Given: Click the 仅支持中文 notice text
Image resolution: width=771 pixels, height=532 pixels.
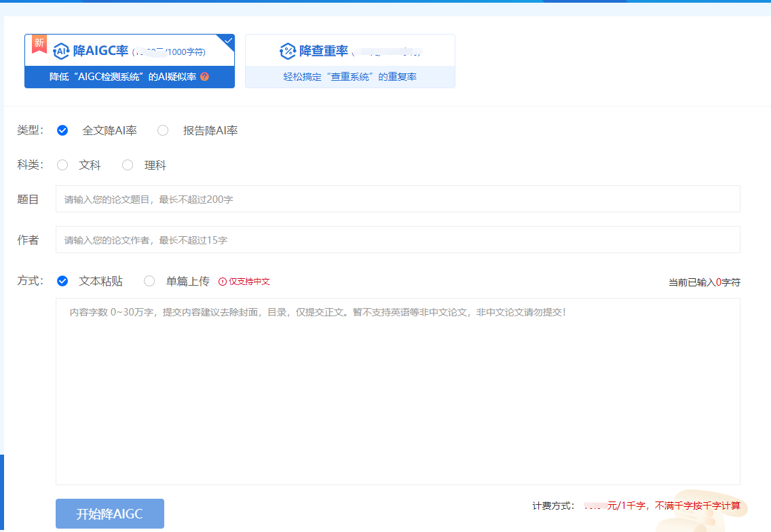Looking at the screenshot, I should tap(249, 282).
